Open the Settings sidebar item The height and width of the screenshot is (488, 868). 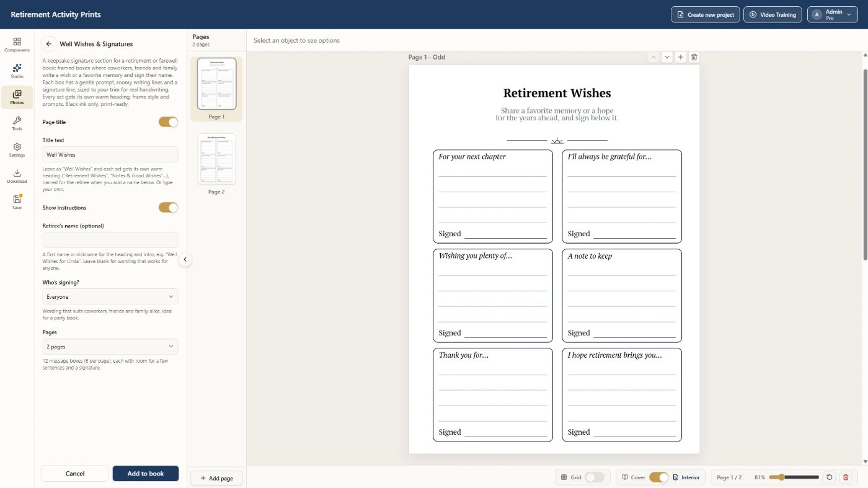coord(17,149)
